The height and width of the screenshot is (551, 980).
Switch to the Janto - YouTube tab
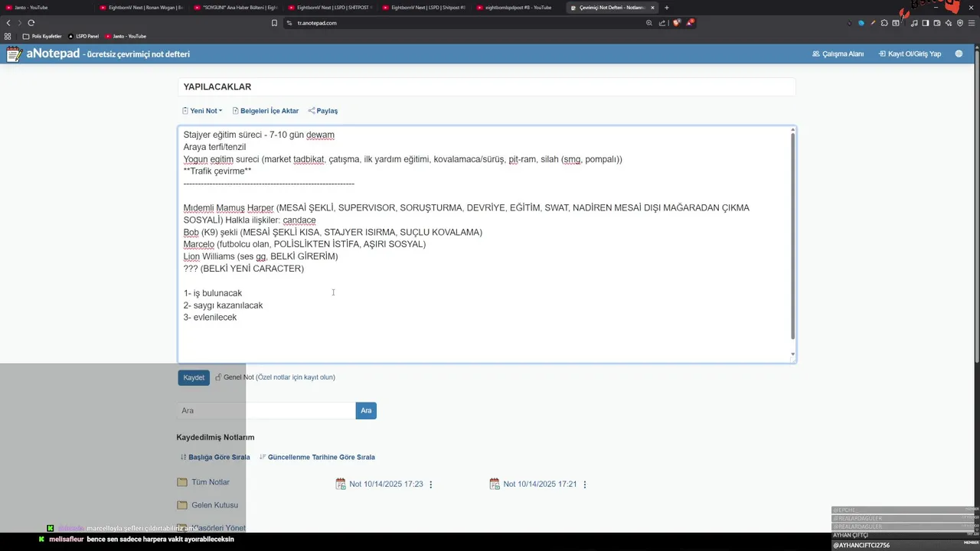[46, 8]
